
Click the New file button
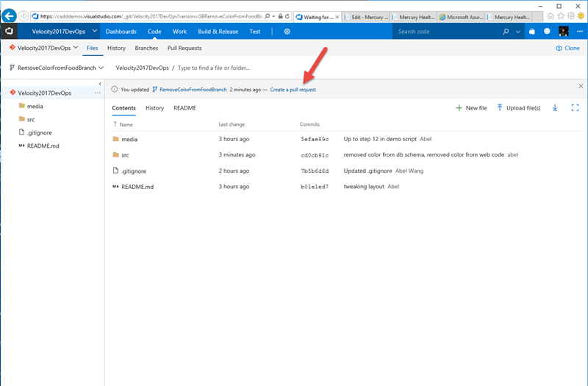tap(471, 108)
